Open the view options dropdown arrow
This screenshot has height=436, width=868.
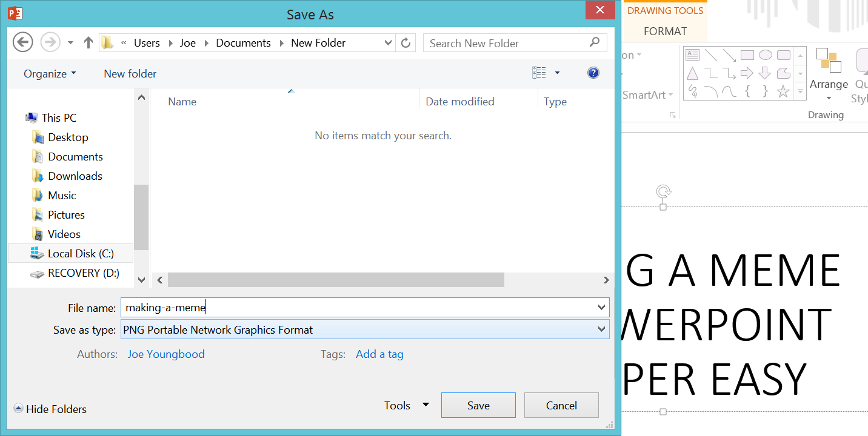tap(557, 73)
